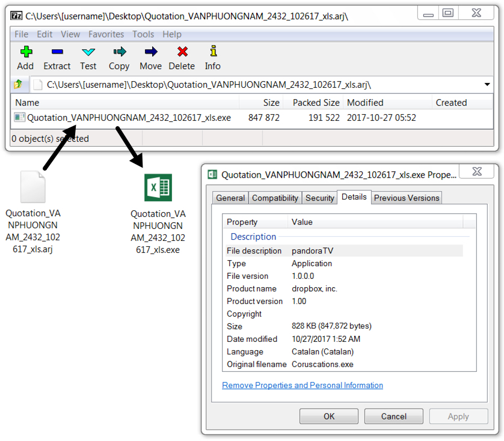504x441 pixels.
Task: Sort by Created column header
Action: click(463, 103)
